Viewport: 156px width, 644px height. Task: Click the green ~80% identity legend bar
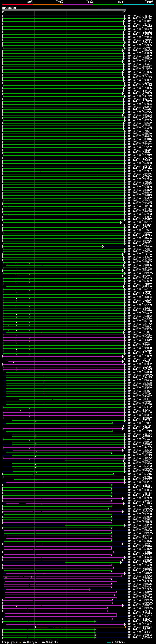pyautogui.click(x=108, y=4)
